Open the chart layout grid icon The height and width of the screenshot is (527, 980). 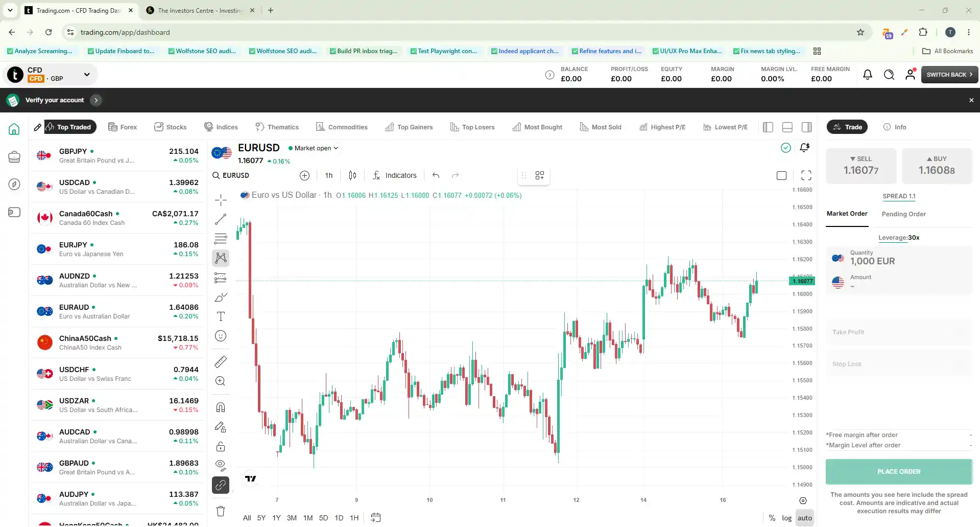tap(540, 175)
